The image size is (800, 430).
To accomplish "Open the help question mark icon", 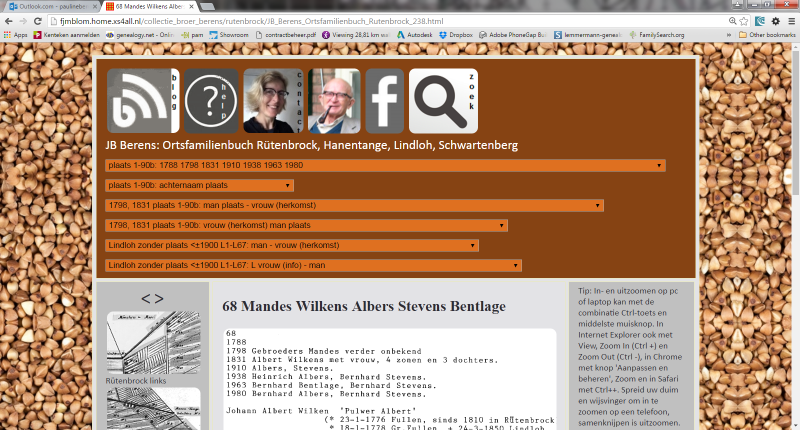I will coord(211,101).
